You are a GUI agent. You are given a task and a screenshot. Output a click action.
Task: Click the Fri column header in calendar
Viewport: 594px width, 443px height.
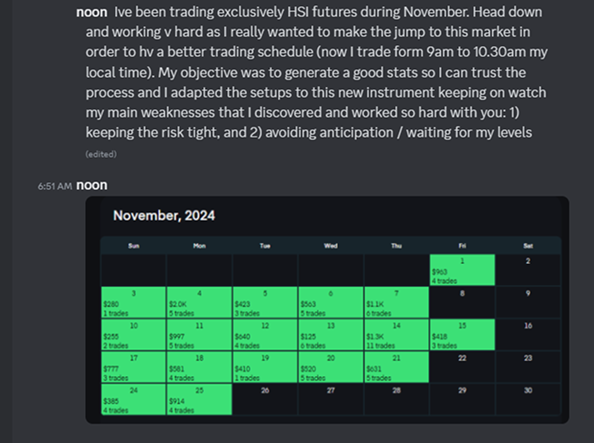click(462, 246)
